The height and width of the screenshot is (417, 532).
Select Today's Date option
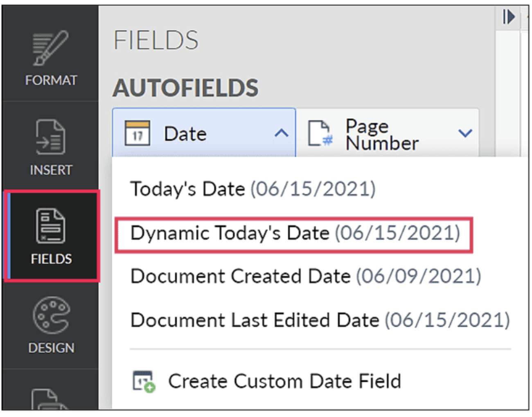coord(252,189)
